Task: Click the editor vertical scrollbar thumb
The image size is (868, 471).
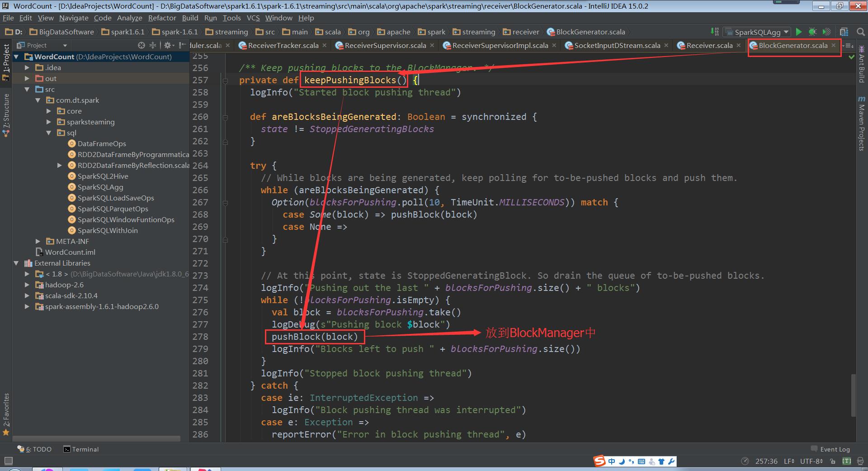Action: [x=853, y=395]
